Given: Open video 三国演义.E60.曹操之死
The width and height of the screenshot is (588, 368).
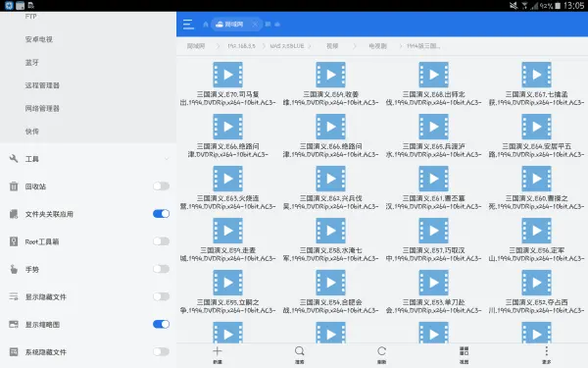Looking at the screenshot, I should [x=536, y=179].
